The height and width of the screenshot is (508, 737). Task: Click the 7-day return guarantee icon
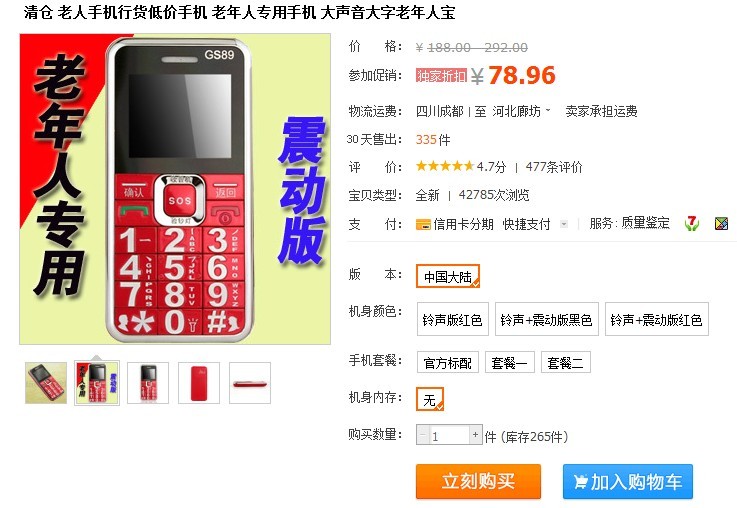click(691, 223)
